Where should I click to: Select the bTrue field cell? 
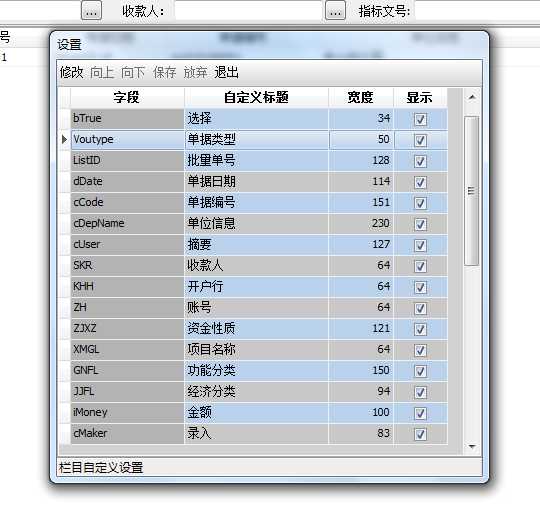[x=127, y=119]
